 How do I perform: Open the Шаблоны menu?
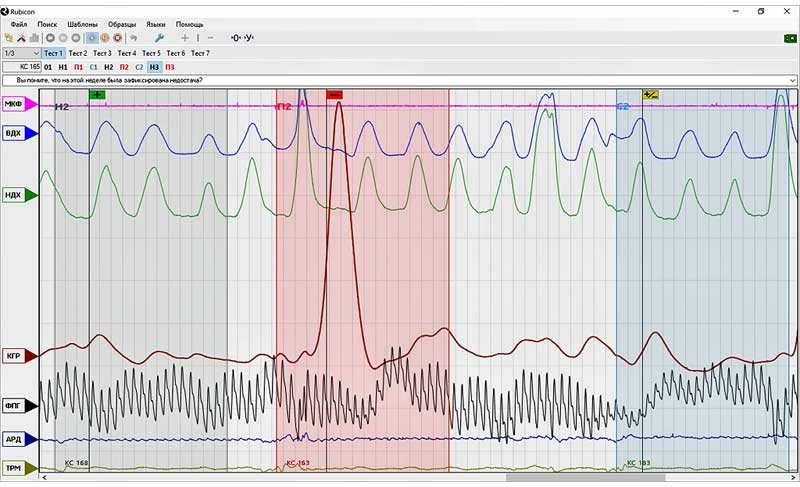(83, 23)
